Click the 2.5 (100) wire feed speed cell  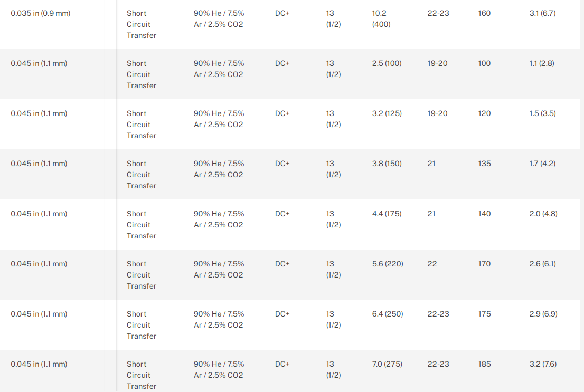pyautogui.click(x=387, y=63)
